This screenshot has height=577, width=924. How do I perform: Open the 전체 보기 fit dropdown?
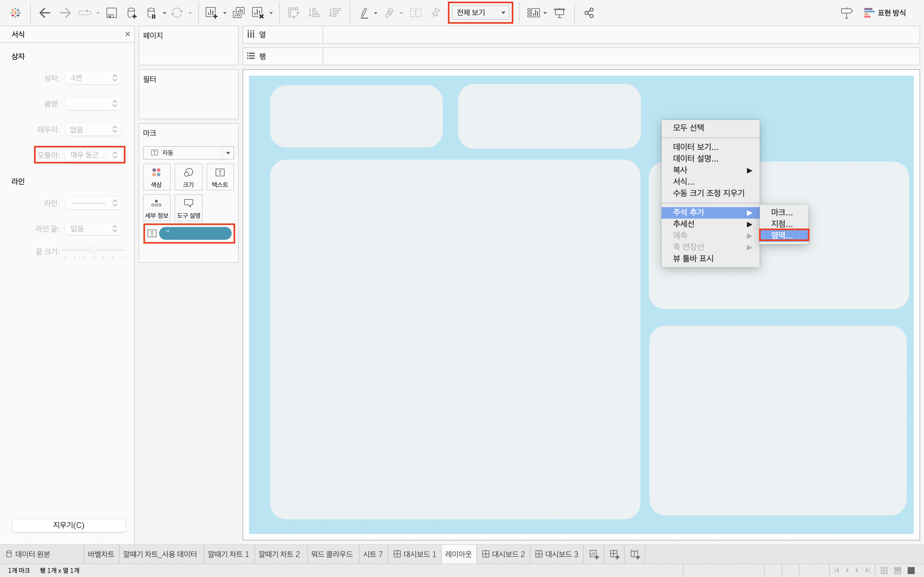click(503, 13)
